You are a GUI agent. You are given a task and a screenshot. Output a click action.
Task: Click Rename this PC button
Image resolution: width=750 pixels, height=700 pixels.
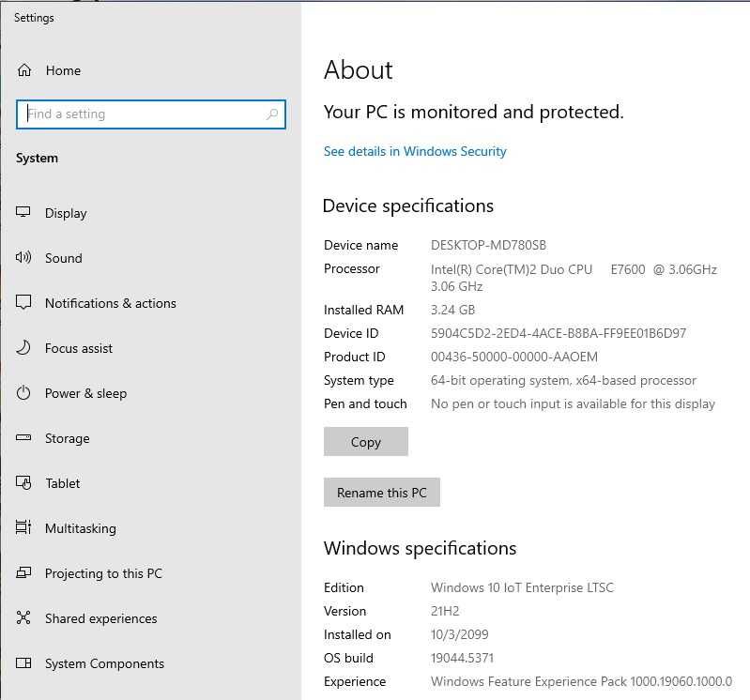coord(382,492)
